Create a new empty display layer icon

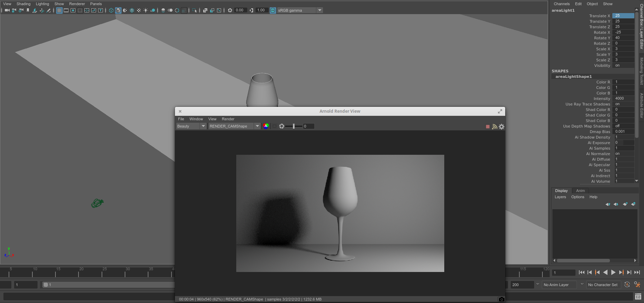(625, 204)
